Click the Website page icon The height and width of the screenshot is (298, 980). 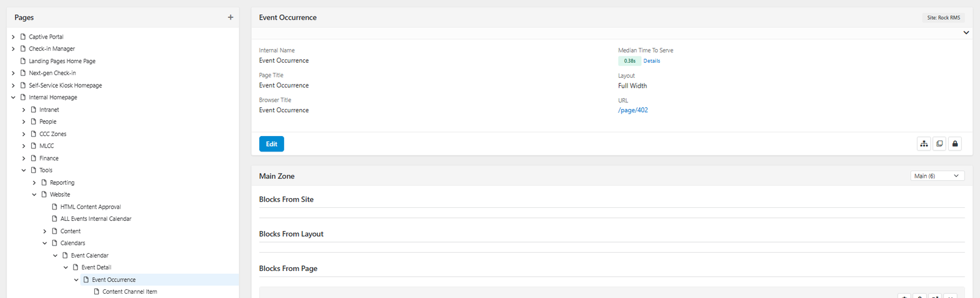(44, 194)
